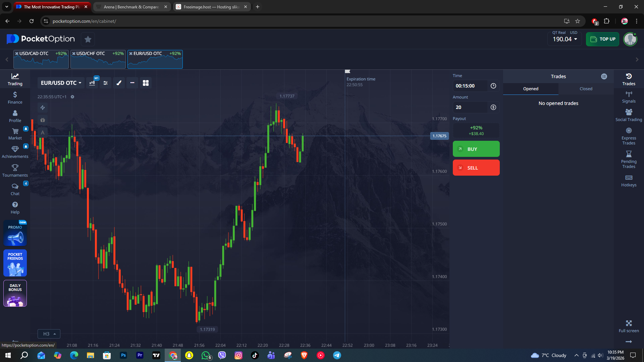Open the indicators sliders menu

pos(105,83)
